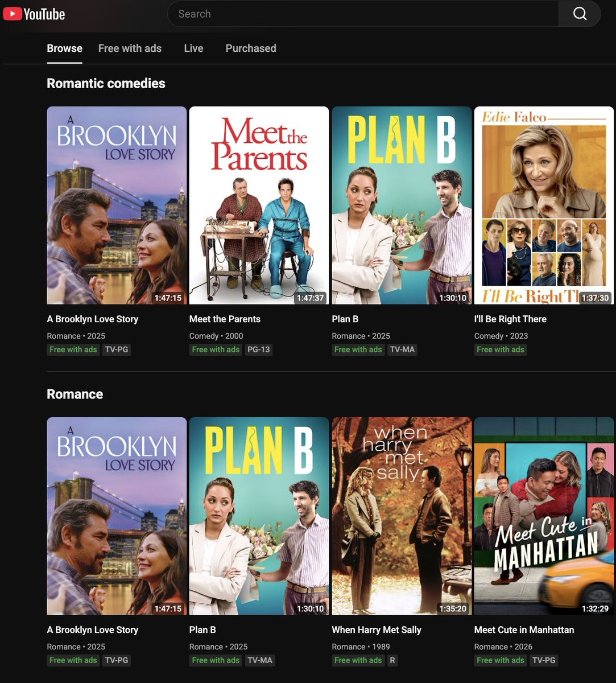Click Free with ads badge under I'll Be Right There
The image size is (616, 683).
501,349
